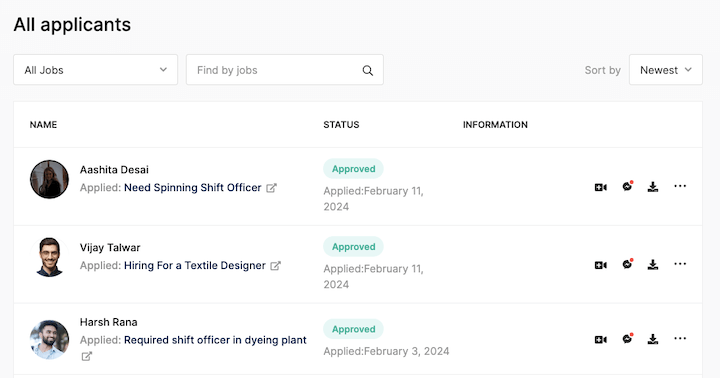
Task: Open messenger chat for Harsh Rana
Action: pyautogui.click(x=627, y=339)
